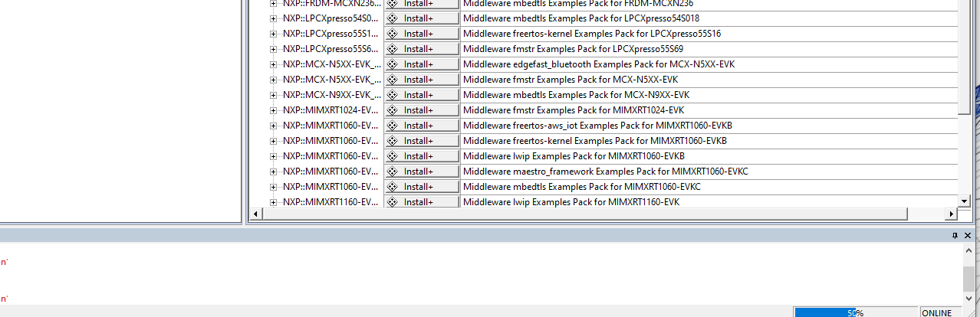Click the ONLINE status indicator
The image size is (980, 317).
(x=936, y=312)
